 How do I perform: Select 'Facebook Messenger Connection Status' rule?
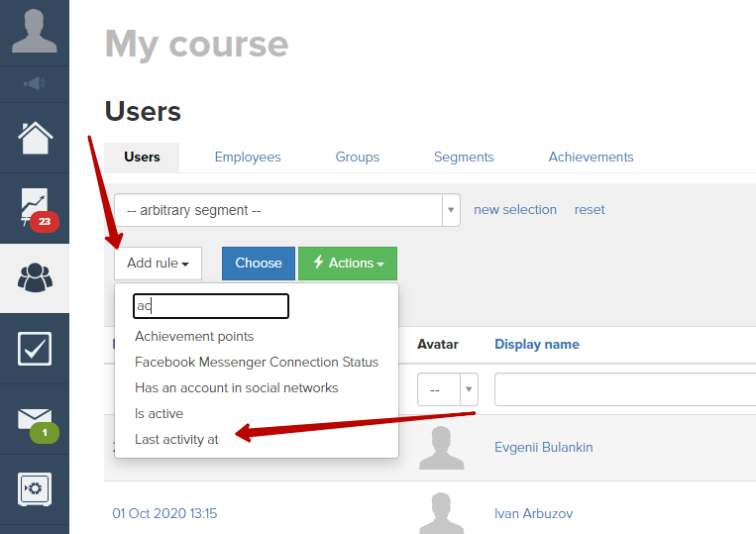coord(257,362)
